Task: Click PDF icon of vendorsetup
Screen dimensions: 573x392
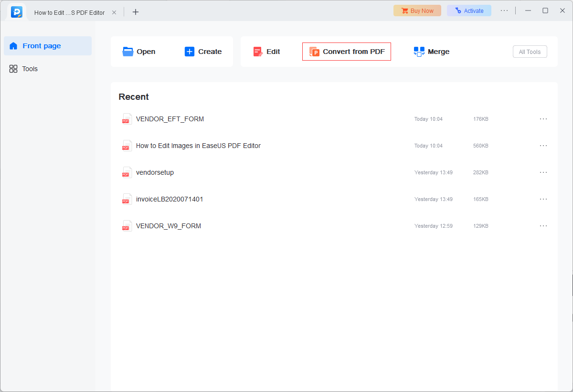Action: click(127, 172)
